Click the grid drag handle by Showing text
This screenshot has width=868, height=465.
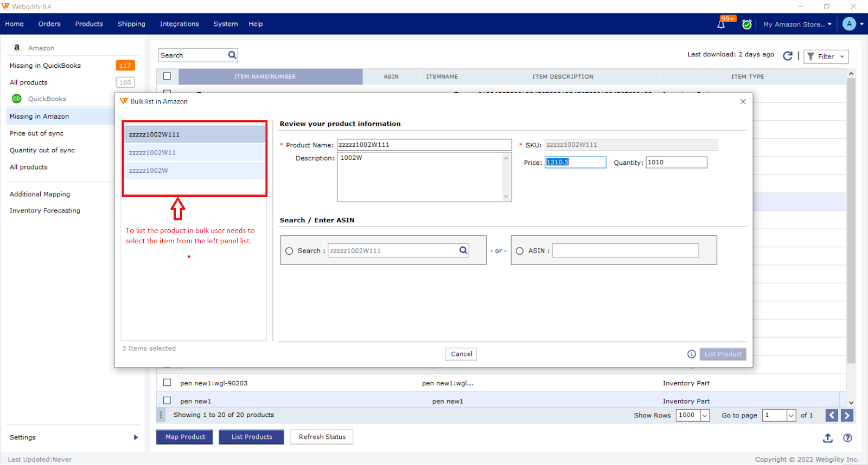click(x=161, y=415)
